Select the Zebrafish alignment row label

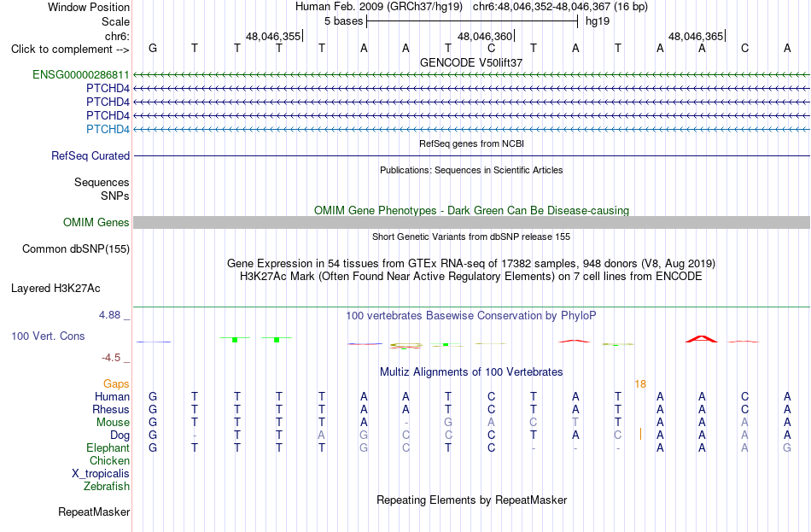pyautogui.click(x=107, y=487)
